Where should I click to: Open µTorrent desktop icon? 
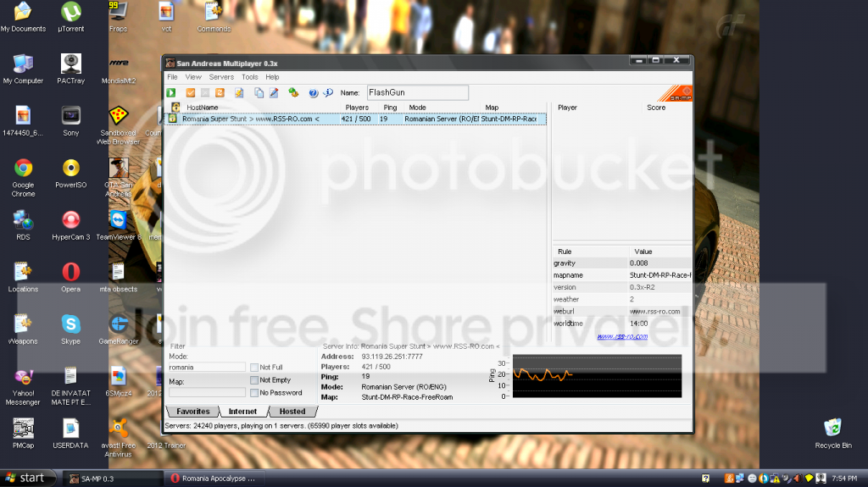click(71, 17)
